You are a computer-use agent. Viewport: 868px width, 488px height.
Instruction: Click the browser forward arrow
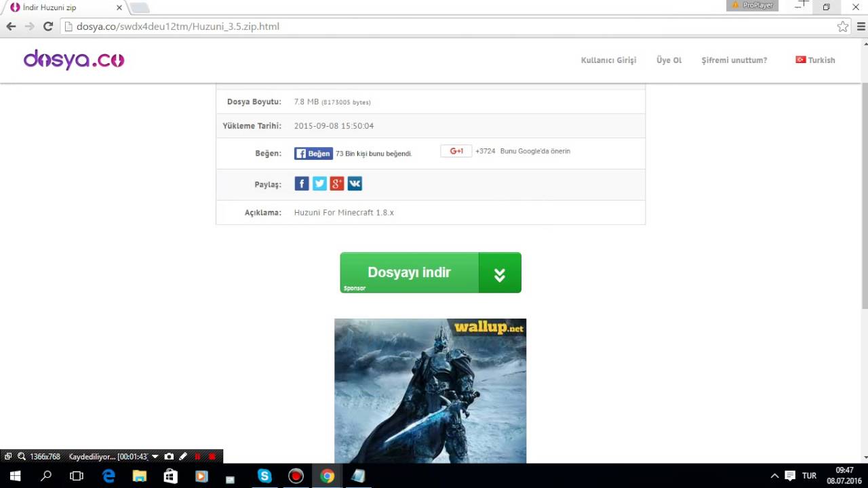coord(29,26)
